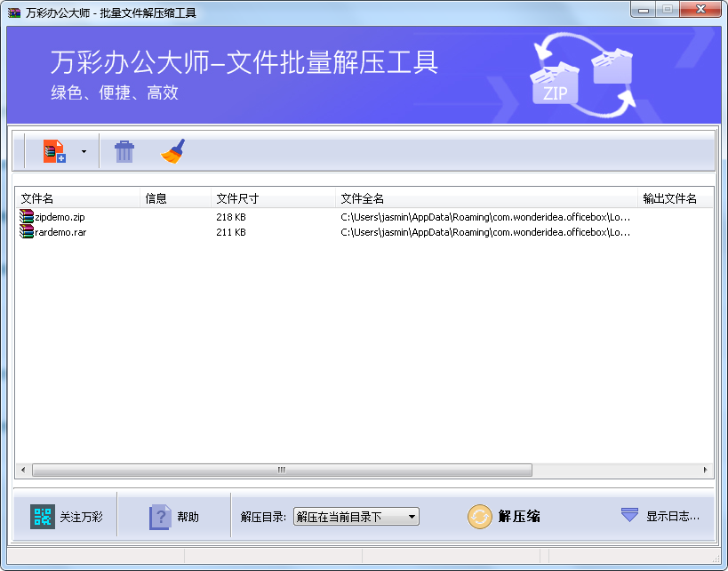
Task: Click the blue down-arrow log icon
Action: pyautogui.click(x=629, y=515)
